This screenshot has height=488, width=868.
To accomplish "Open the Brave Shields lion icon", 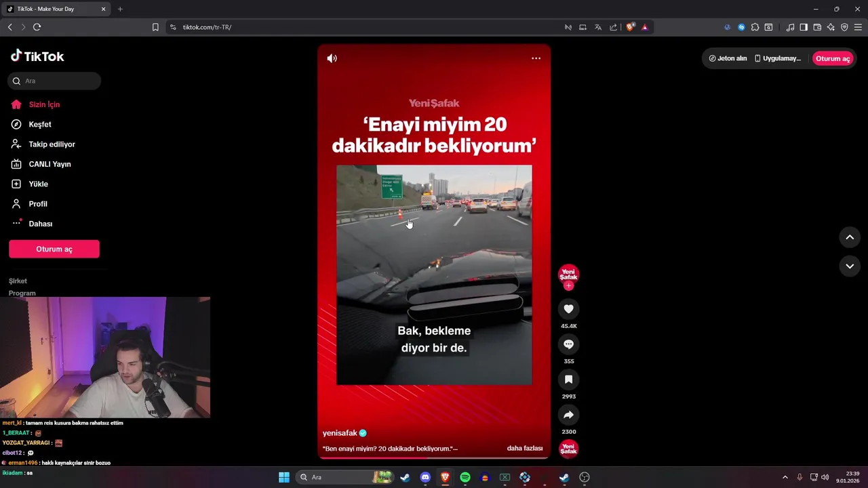I will click(x=630, y=27).
